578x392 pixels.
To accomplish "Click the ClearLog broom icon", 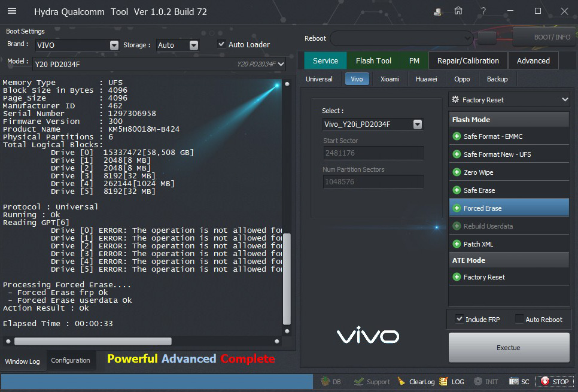I will coord(401,382).
